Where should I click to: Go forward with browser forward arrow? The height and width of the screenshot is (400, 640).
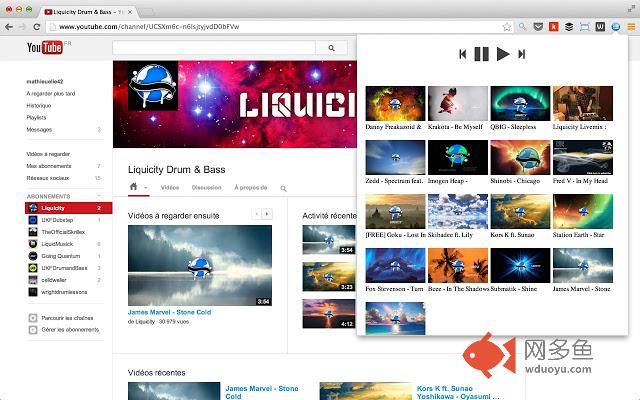tap(22, 27)
